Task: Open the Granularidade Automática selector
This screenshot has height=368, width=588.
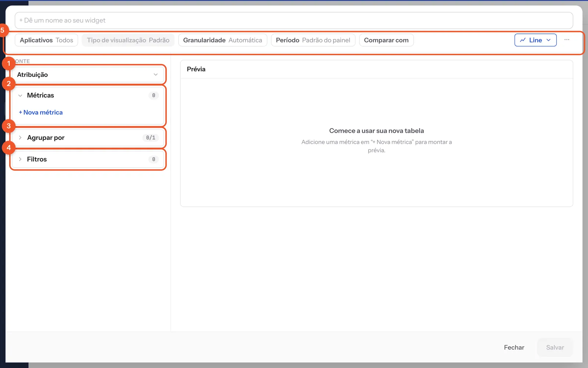Action: pyautogui.click(x=222, y=40)
